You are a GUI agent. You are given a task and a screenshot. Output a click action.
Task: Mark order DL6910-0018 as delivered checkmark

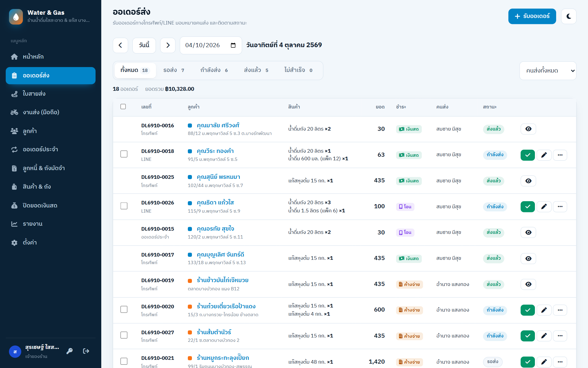coord(528,155)
